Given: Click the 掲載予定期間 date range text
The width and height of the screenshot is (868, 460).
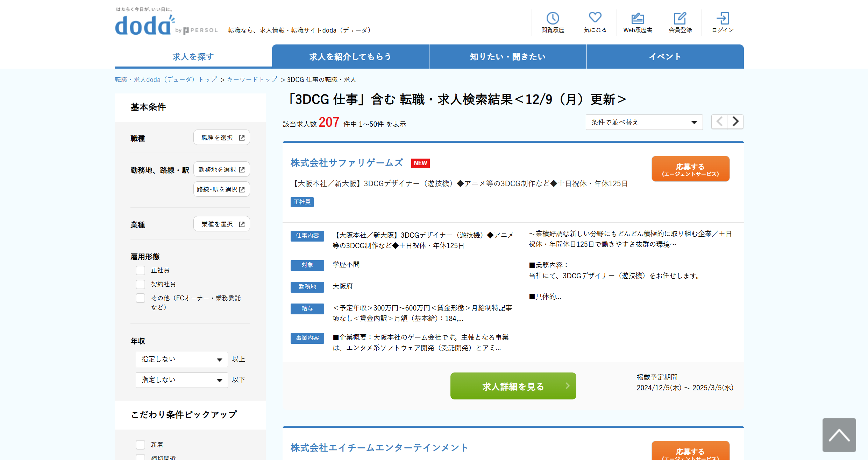Looking at the screenshot, I should [x=685, y=388].
